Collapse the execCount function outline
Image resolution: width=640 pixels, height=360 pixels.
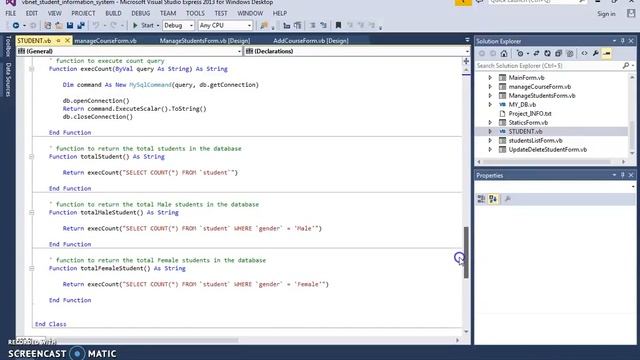pyautogui.click(x=31, y=69)
